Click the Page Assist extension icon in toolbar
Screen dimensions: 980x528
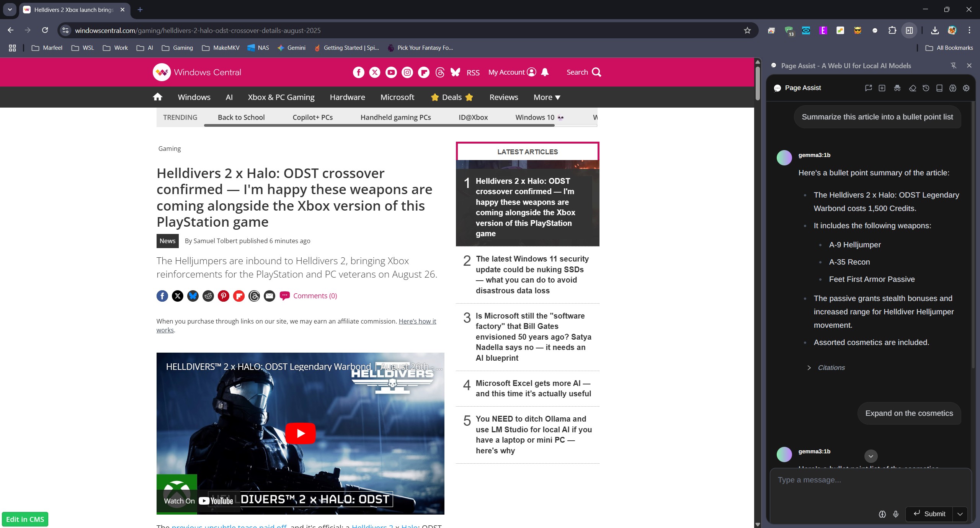pyautogui.click(x=875, y=31)
